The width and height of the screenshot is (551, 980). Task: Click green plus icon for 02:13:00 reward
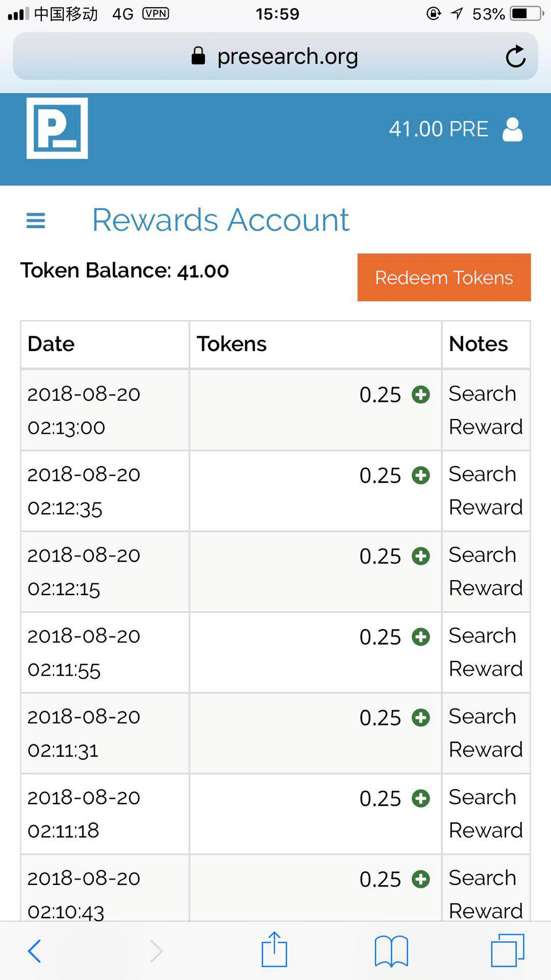click(421, 395)
